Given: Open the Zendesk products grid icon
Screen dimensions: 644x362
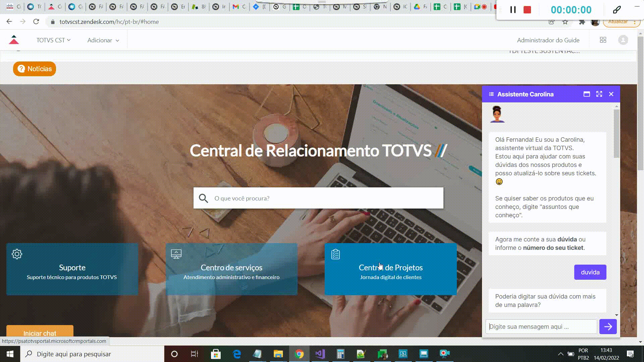Looking at the screenshot, I should point(603,40).
